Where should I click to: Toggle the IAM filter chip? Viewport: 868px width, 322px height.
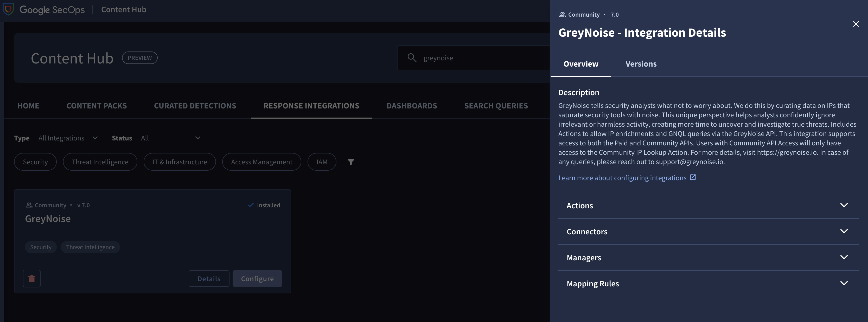322,162
